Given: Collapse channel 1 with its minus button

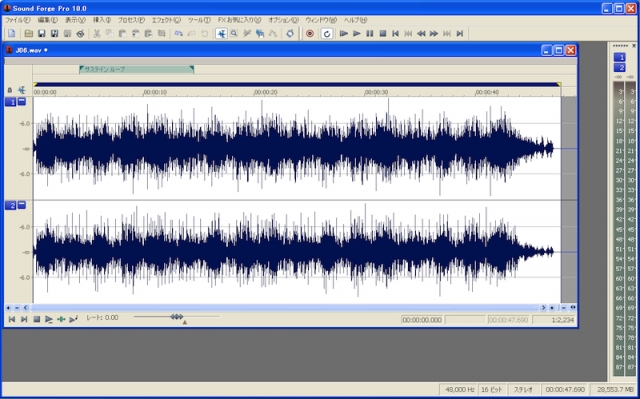Looking at the screenshot, I should (x=22, y=102).
